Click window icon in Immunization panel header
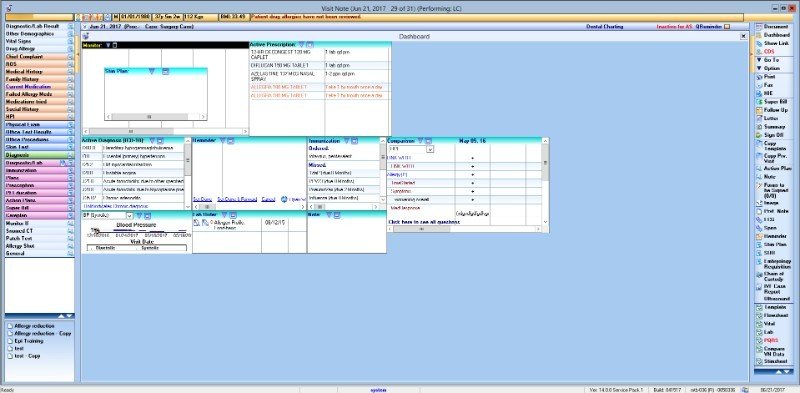This screenshot has height=393, width=800. click(x=354, y=140)
